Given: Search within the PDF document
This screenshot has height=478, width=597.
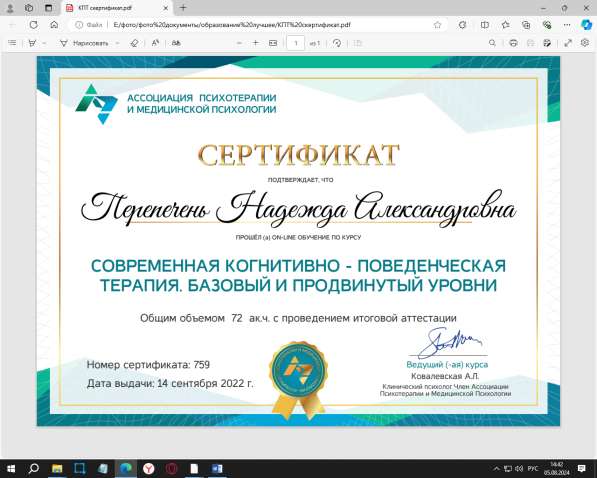Looking at the screenshot, I should pyautogui.click(x=492, y=43).
